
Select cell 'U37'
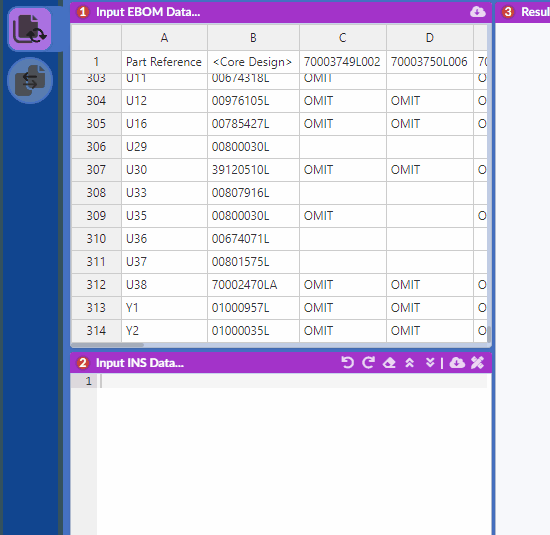point(164,262)
